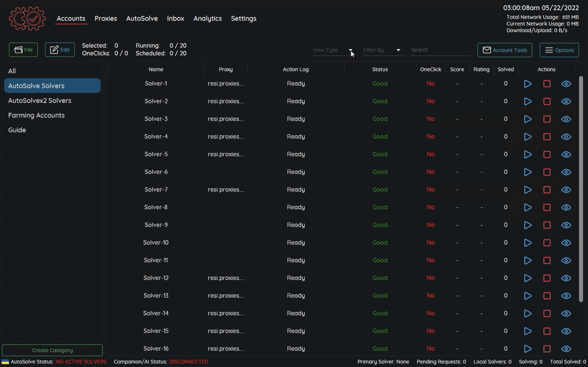The height and width of the screenshot is (367, 588).
Task: Run Solver-12 via its play icon
Action: coord(528,278)
